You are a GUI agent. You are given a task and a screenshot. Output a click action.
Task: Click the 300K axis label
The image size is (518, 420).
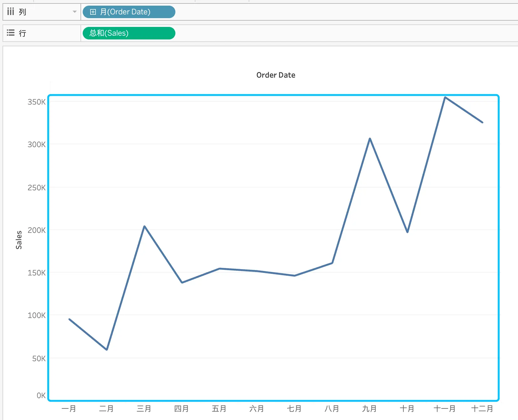(37, 145)
